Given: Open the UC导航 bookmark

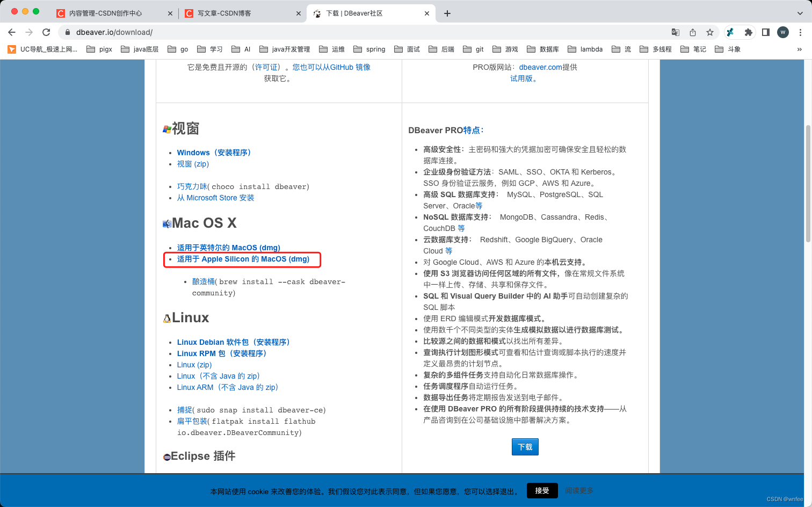Looking at the screenshot, I should click(42, 49).
